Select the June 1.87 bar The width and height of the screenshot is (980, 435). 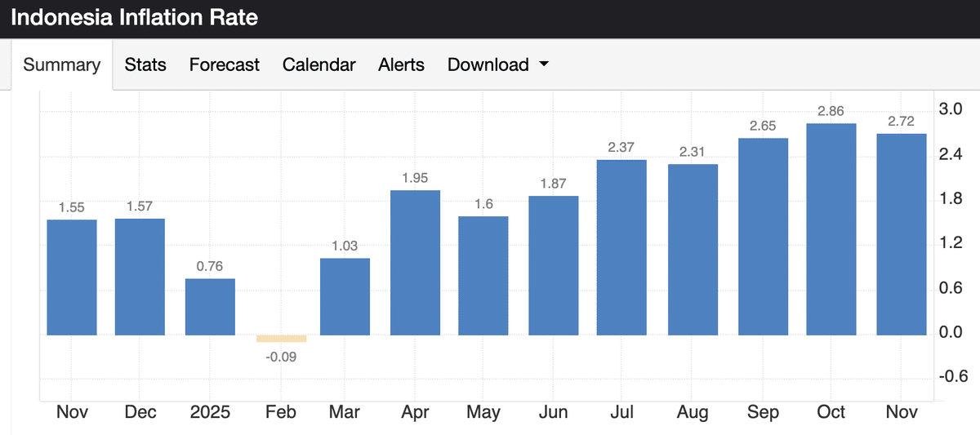[x=553, y=265]
